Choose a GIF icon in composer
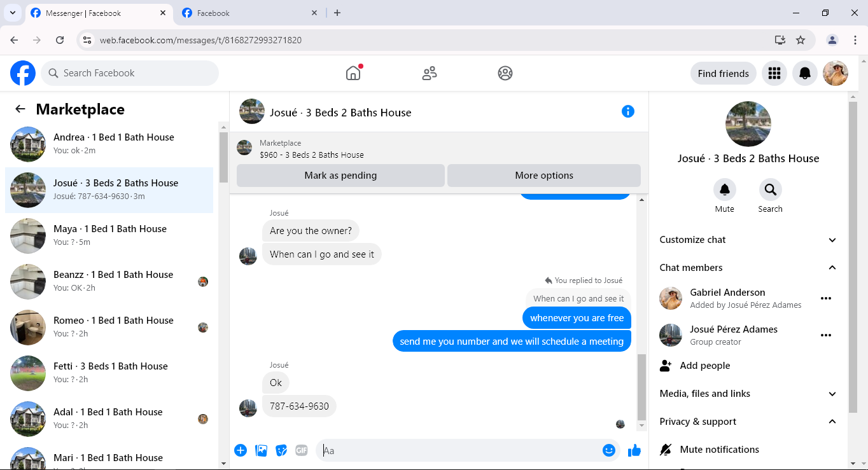 coord(302,451)
